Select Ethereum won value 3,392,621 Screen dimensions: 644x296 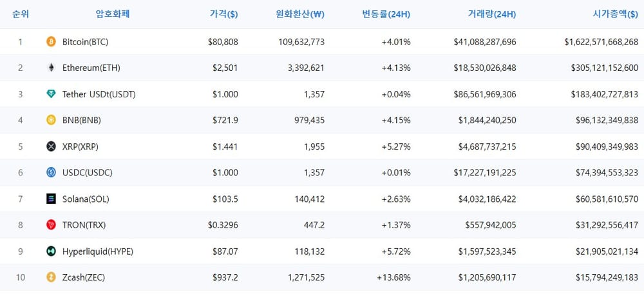pos(306,68)
